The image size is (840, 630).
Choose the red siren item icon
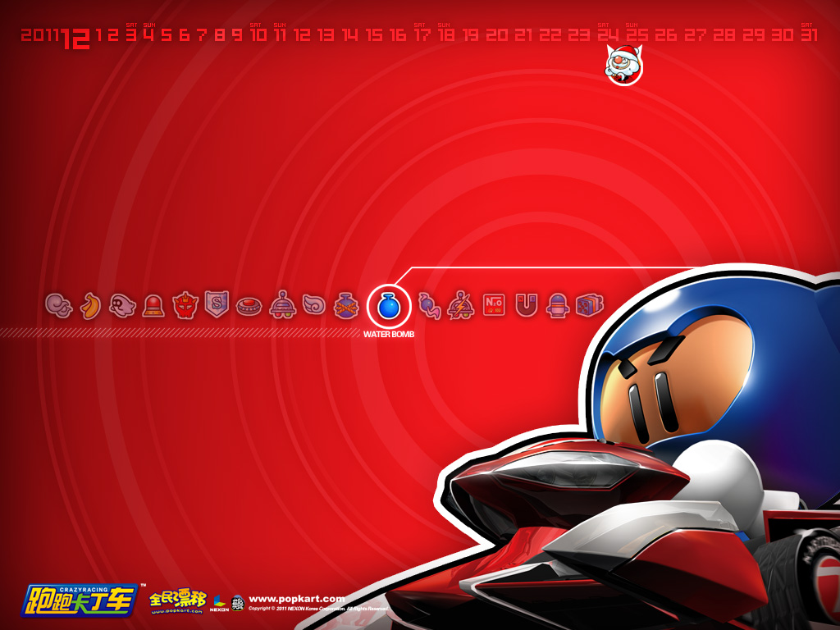click(x=153, y=306)
